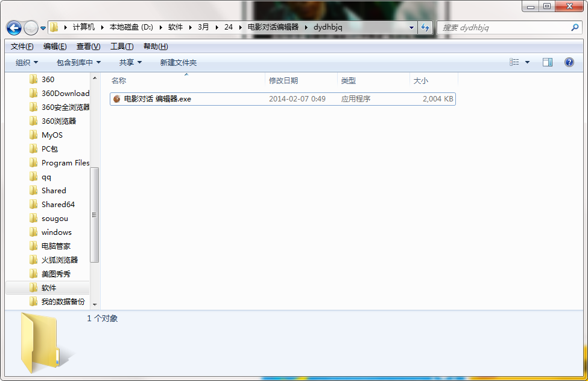Click the change view icon
Image resolution: width=588 pixels, height=381 pixels.
pyautogui.click(x=514, y=62)
